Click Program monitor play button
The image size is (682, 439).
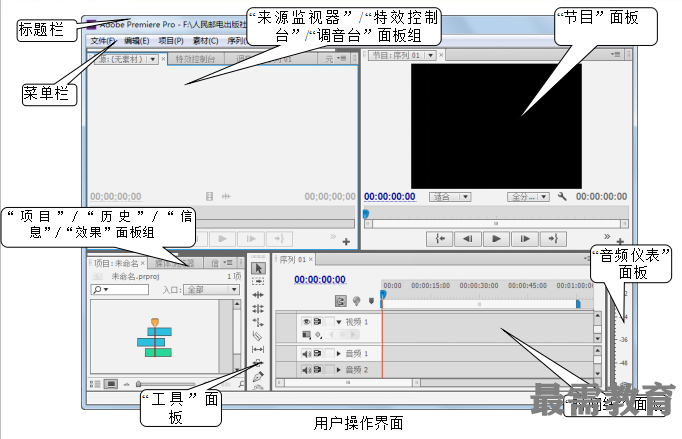tap(495, 239)
